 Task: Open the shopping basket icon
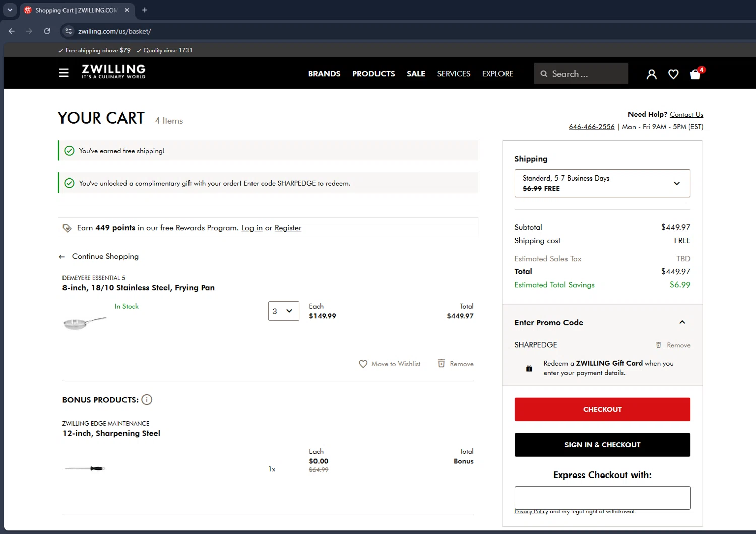pos(696,74)
